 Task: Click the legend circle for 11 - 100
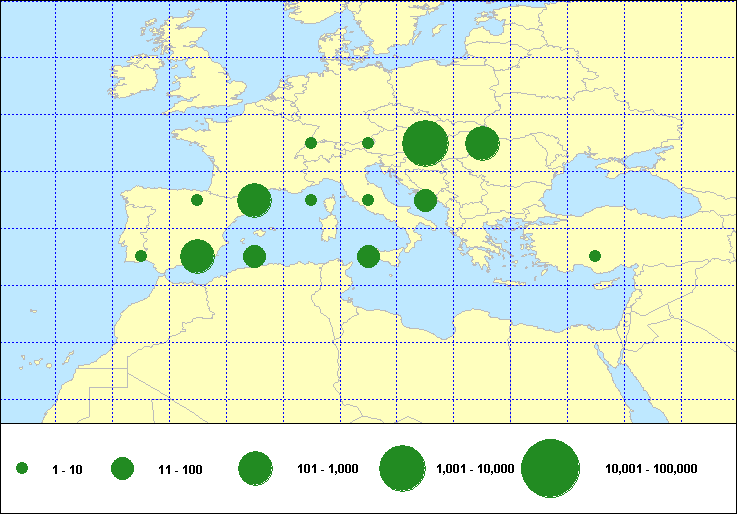tap(122, 468)
